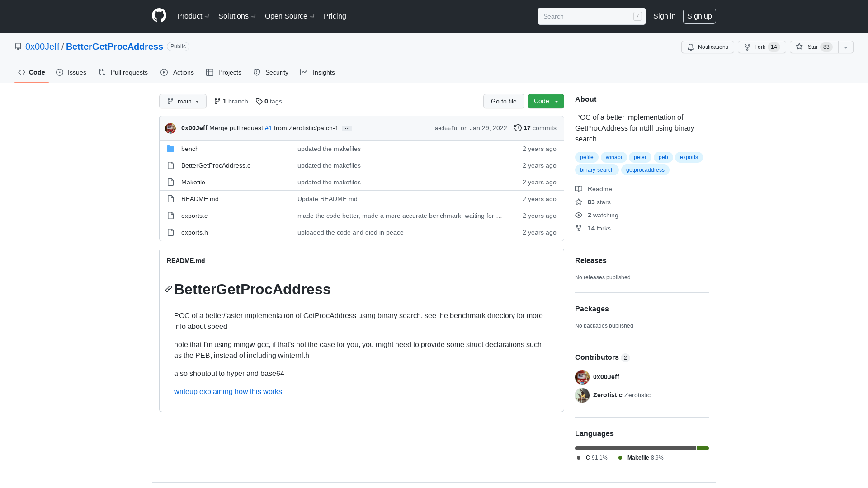Open the README.md file in list

pos(200,199)
